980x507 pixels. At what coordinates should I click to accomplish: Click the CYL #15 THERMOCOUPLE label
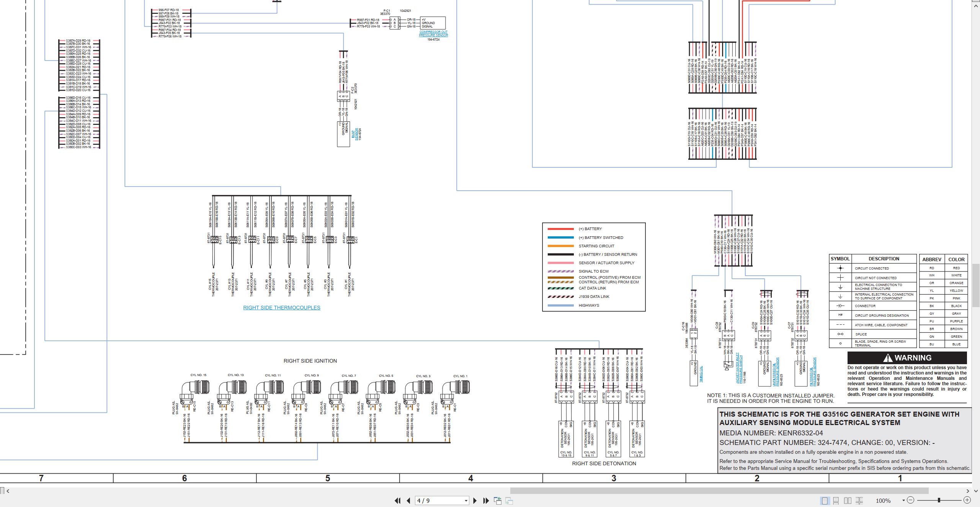click(213, 285)
